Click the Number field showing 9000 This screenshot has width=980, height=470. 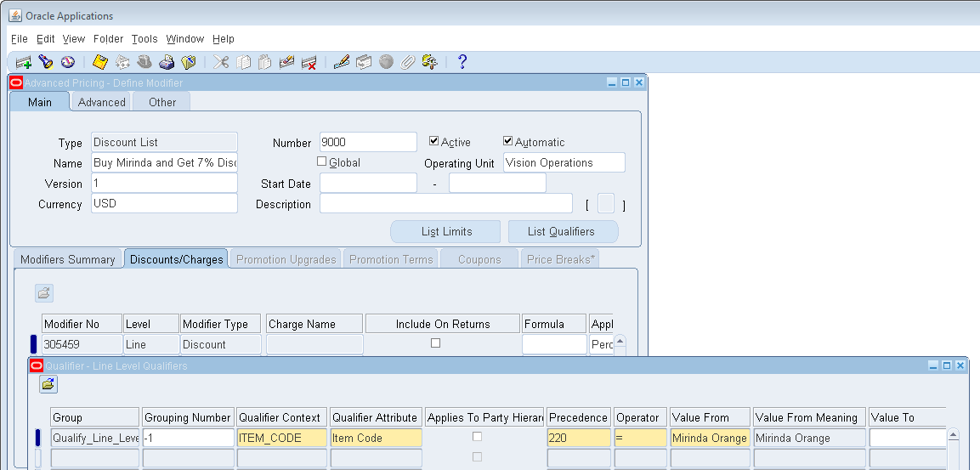(368, 142)
